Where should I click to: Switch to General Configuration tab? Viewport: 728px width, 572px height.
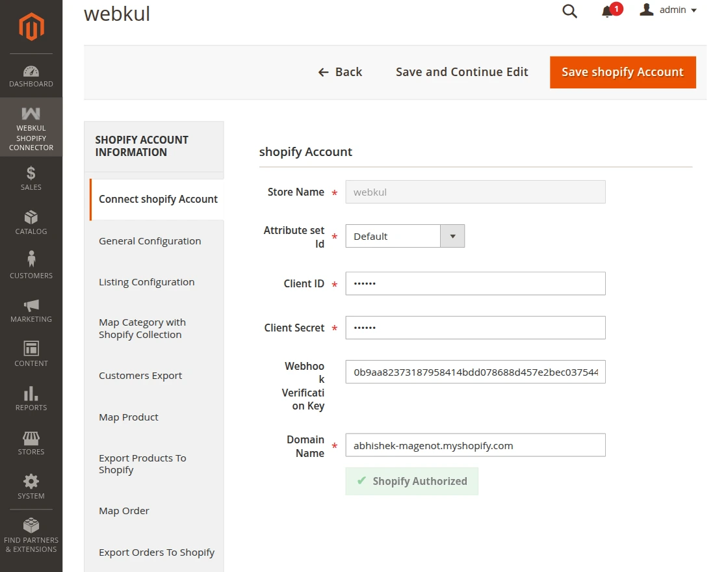pos(150,241)
